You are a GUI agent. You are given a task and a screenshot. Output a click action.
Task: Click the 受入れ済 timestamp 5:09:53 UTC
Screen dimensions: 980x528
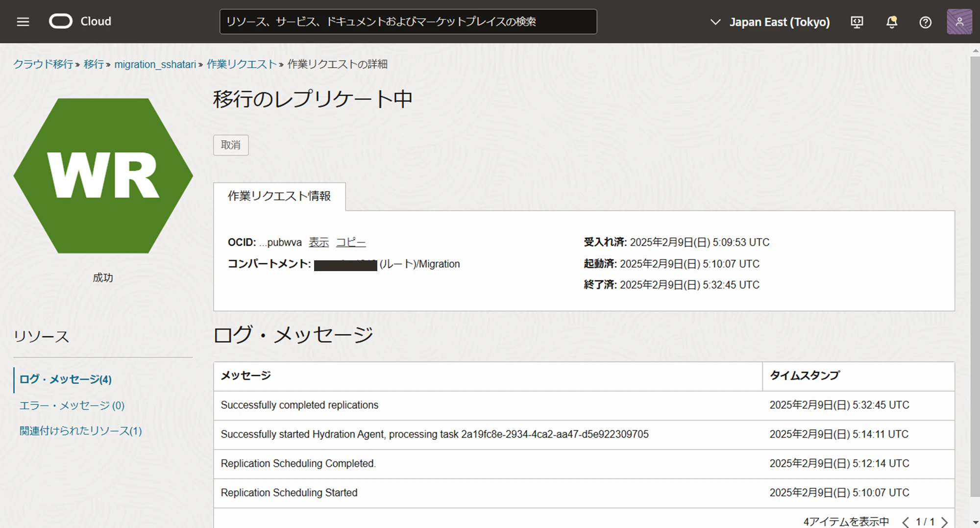pyautogui.click(x=700, y=242)
